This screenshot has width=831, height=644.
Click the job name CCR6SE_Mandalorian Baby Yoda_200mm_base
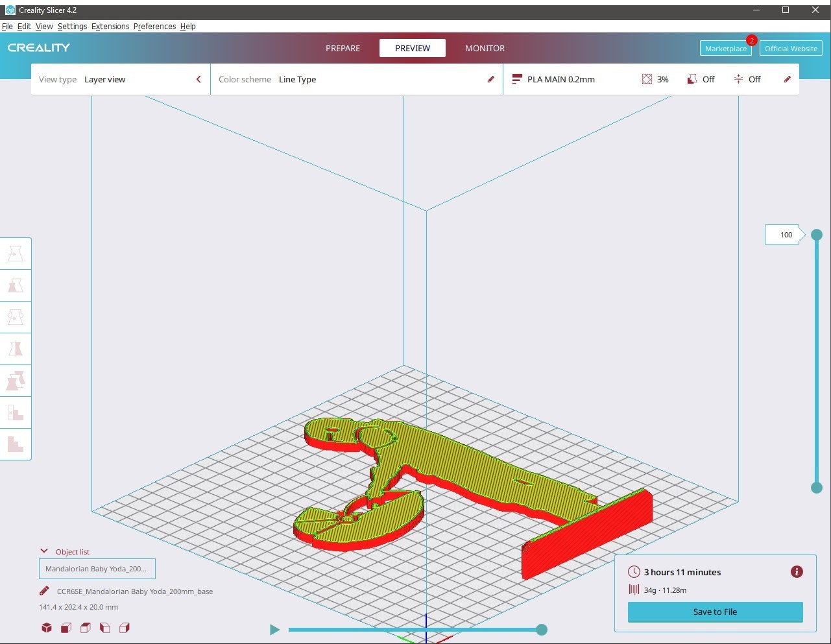(135, 591)
